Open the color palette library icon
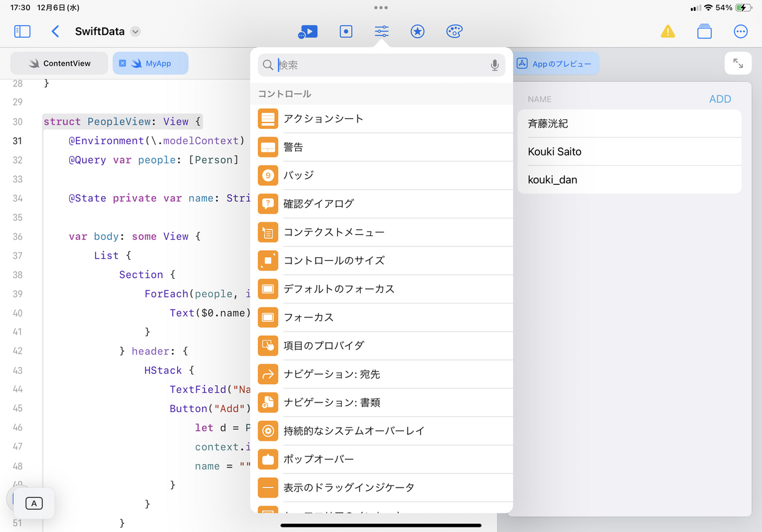 point(455,31)
